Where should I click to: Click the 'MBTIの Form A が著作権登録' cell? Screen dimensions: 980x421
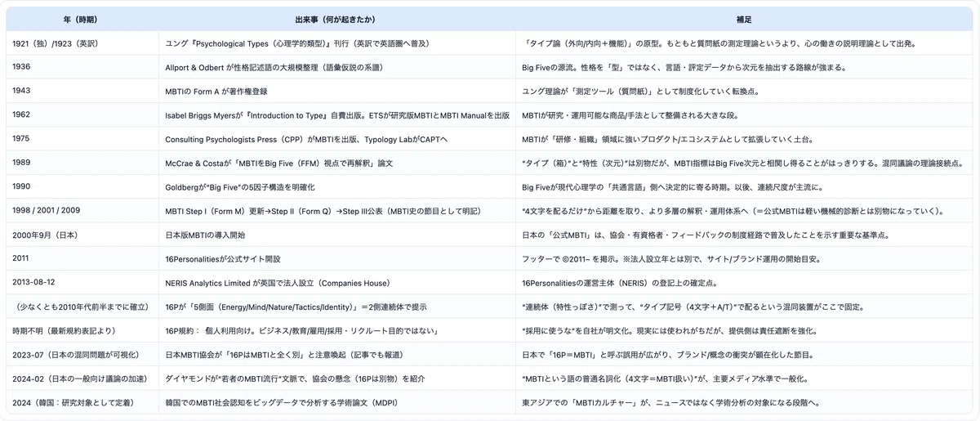[x=336, y=91]
